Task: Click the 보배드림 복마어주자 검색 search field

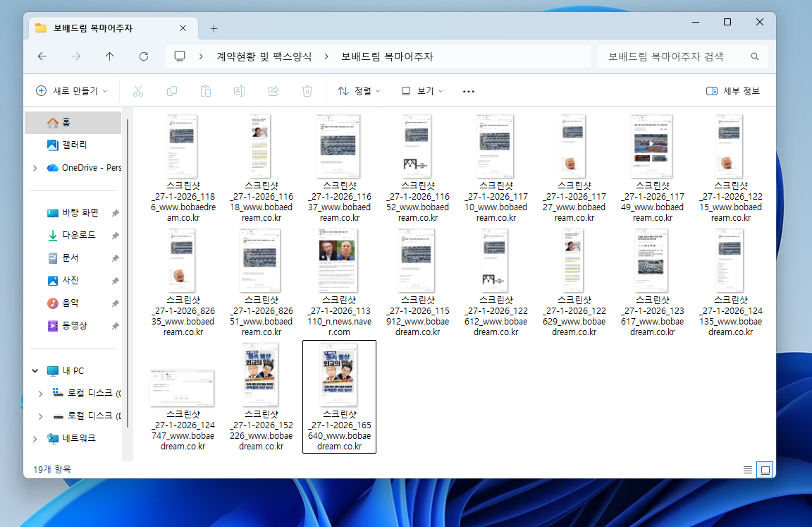Action: tap(673, 56)
